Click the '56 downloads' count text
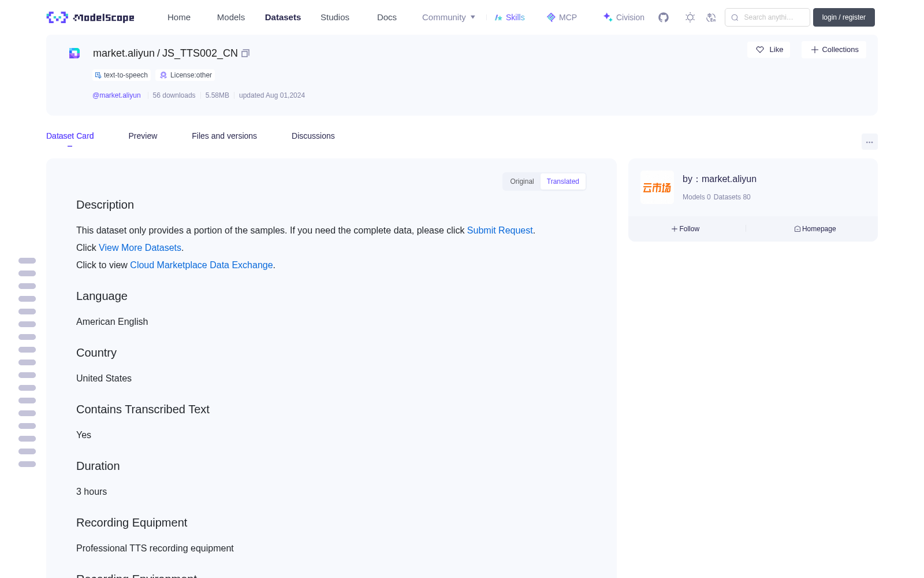 pos(174,95)
